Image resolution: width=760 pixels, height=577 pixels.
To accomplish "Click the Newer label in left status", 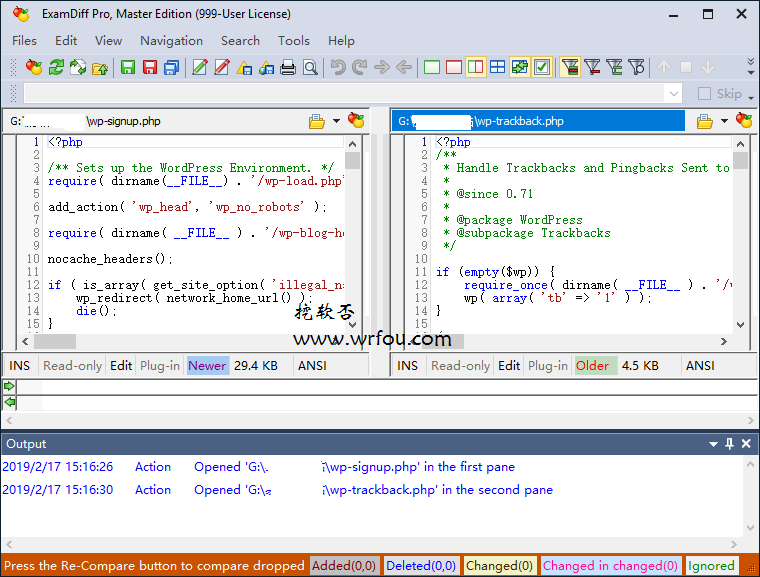I will point(207,366).
